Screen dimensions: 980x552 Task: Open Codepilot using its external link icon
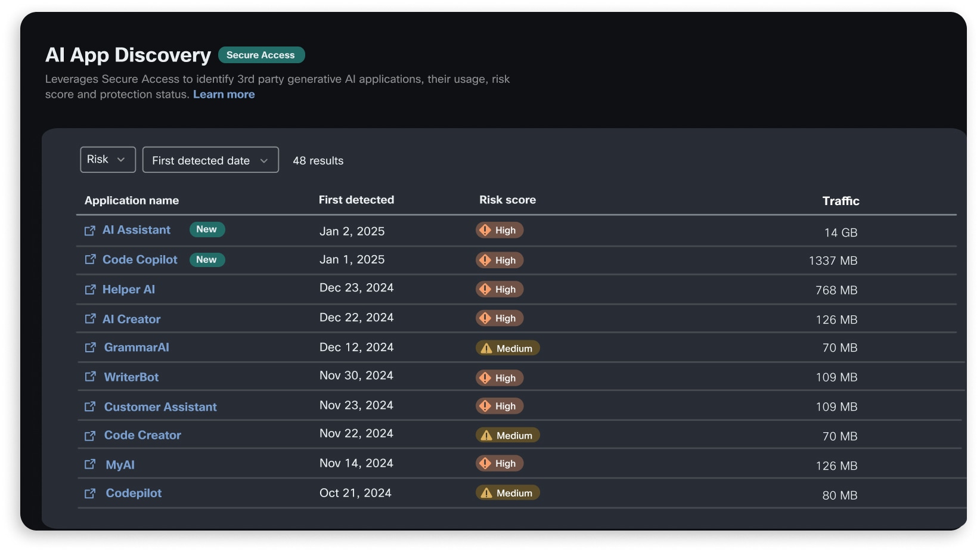coord(90,494)
